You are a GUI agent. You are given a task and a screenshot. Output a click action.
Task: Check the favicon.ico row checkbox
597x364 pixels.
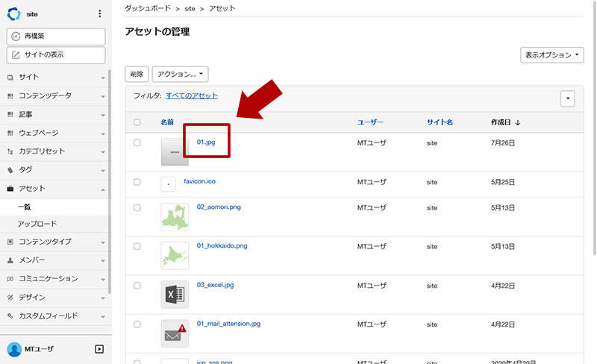click(x=137, y=182)
